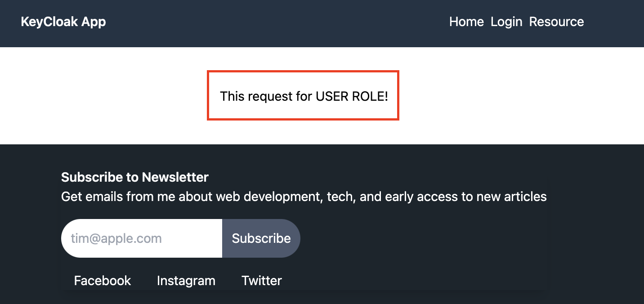The width and height of the screenshot is (644, 304).
Task: Click the 'This request for USER ROLE!' message
Action: tap(304, 96)
